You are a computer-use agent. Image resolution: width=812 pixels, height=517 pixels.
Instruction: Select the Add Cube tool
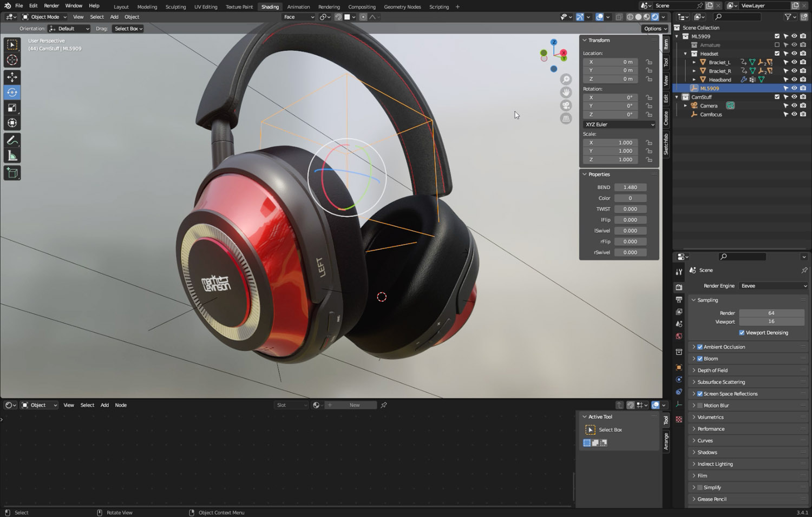12,173
